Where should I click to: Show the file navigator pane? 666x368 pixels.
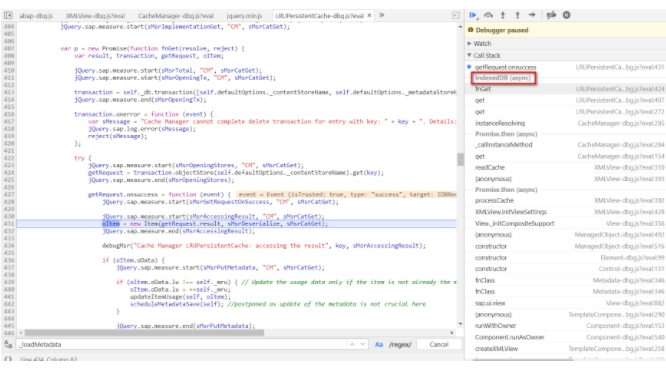pos(8,16)
